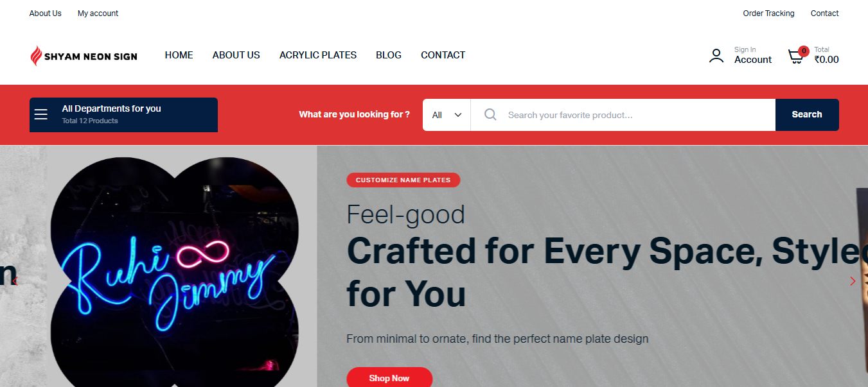Image resolution: width=868 pixels, height=387 pixels.
Task: Click the red Shop Now button
Action: [389, 377]
